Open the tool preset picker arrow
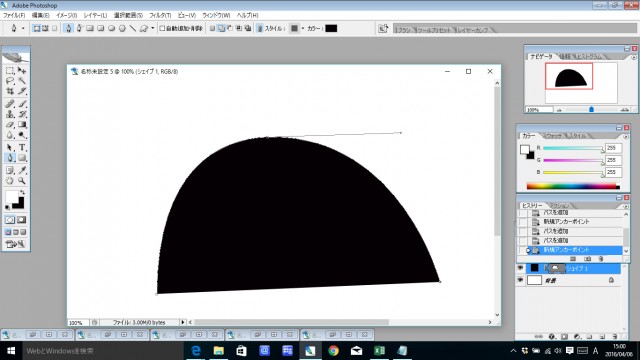640x360 pixels. [x=23, y=28]
